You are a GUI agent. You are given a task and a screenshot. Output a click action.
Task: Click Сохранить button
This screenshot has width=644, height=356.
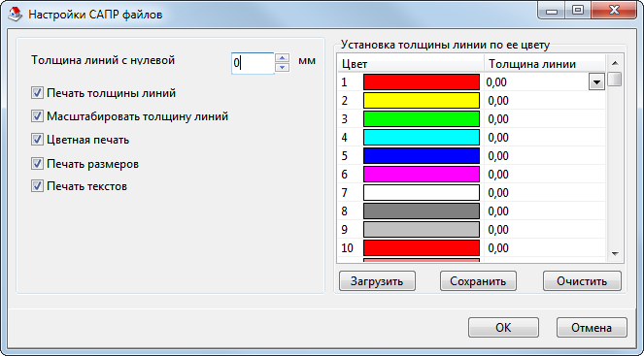coord(478,281)
